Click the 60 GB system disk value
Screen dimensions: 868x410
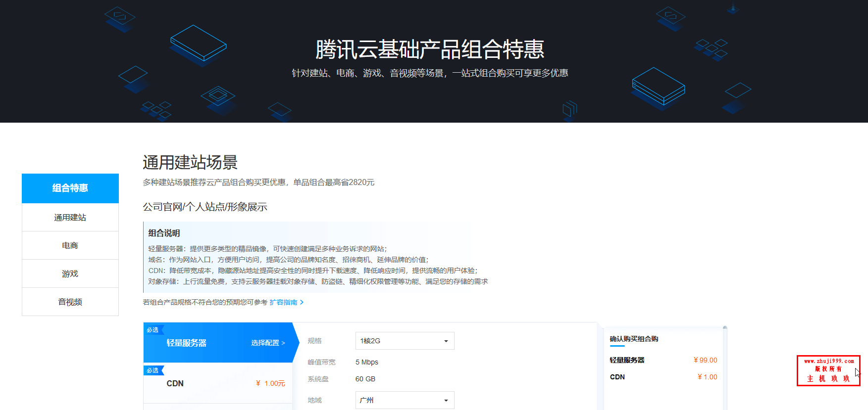pos(365,379)
